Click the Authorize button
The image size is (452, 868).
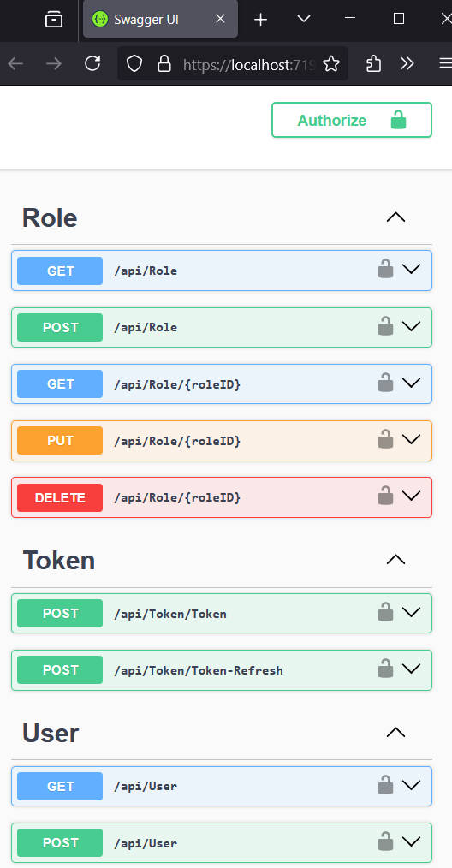coord(352,120)
